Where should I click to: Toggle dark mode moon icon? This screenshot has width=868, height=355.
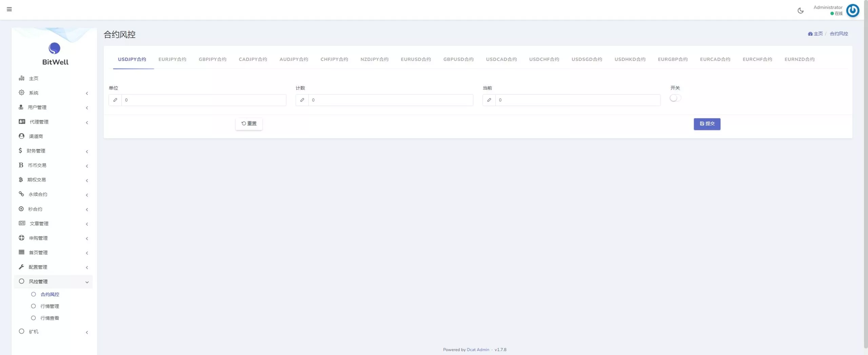click(x=801, y=11)
